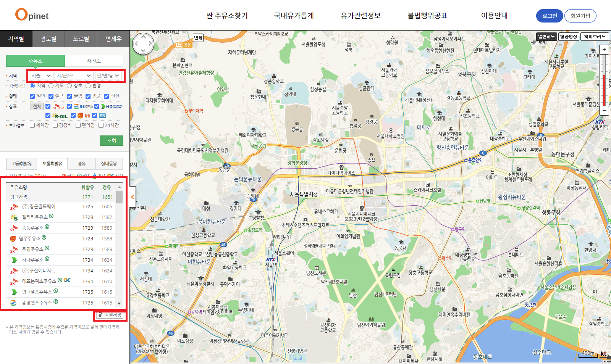Click the HD Hyundai Oilbank logo in 상표 filter
Viewport: 611px width, 364px height.
pos(112,106)
